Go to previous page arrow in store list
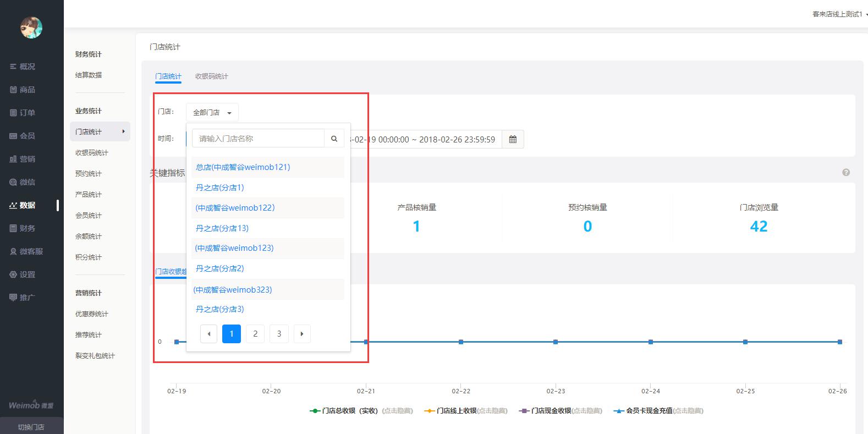This screenshot has width=868, height=434. click(208, 334)
